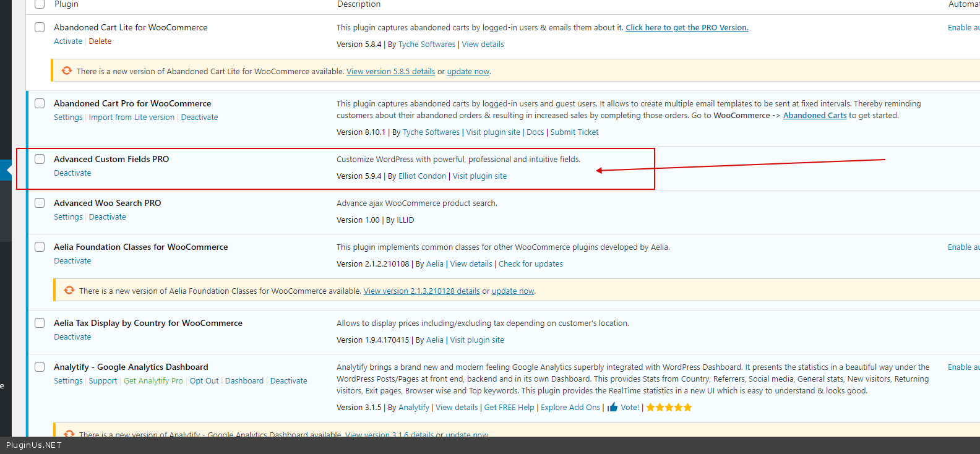Click 'Check for updates' for Aelia Foundation
Image resolution: width=980 pixels, height=454 pixels.
(530, 264)
